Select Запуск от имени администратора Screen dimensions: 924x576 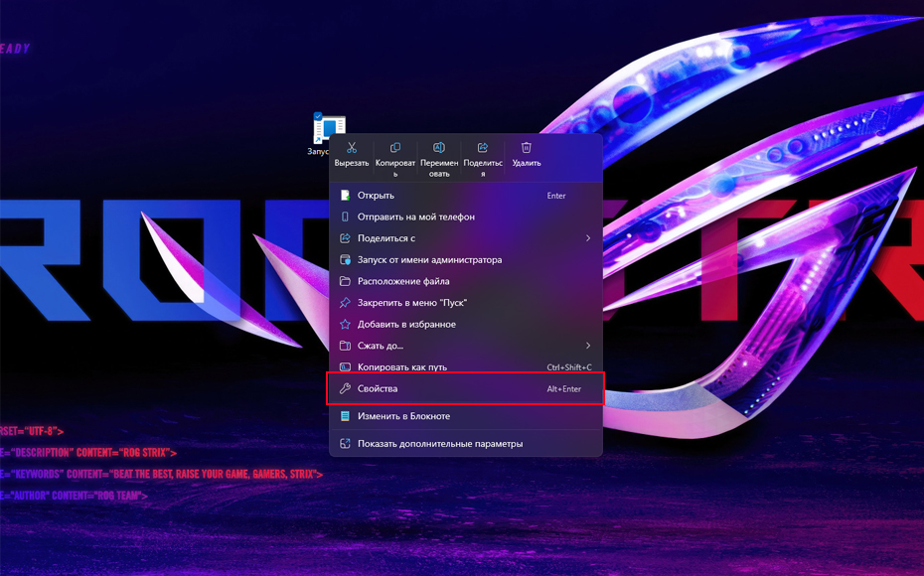[466, 260]
